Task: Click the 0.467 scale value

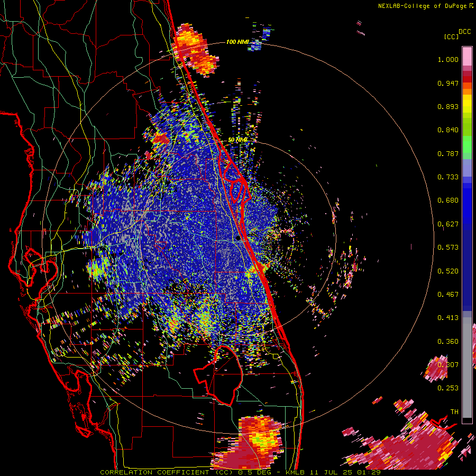Action: coord(448,295)
